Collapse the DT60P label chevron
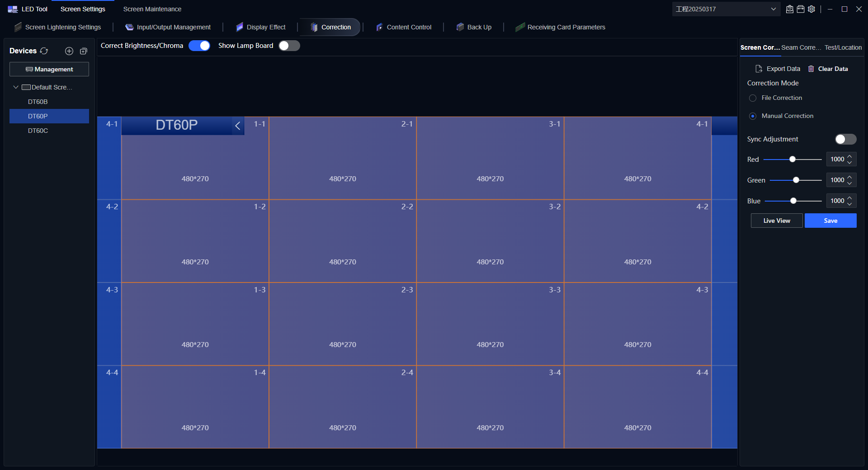Viewport: 868px width, 470px height. [238, 126]
